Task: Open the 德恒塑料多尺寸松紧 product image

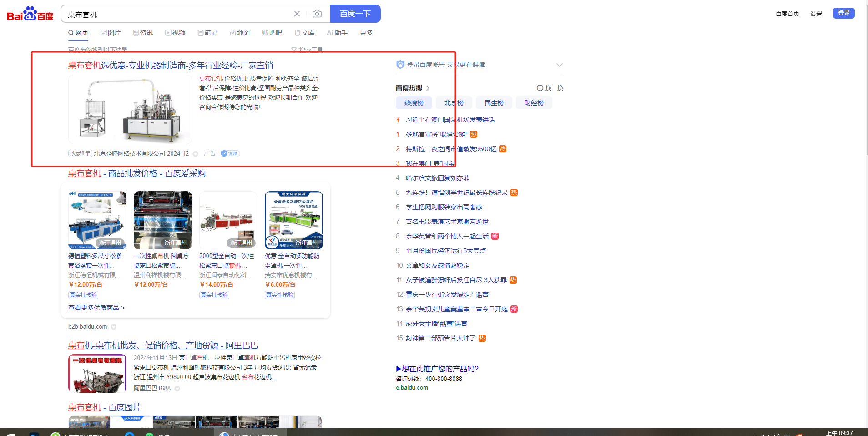Action: 97,220
